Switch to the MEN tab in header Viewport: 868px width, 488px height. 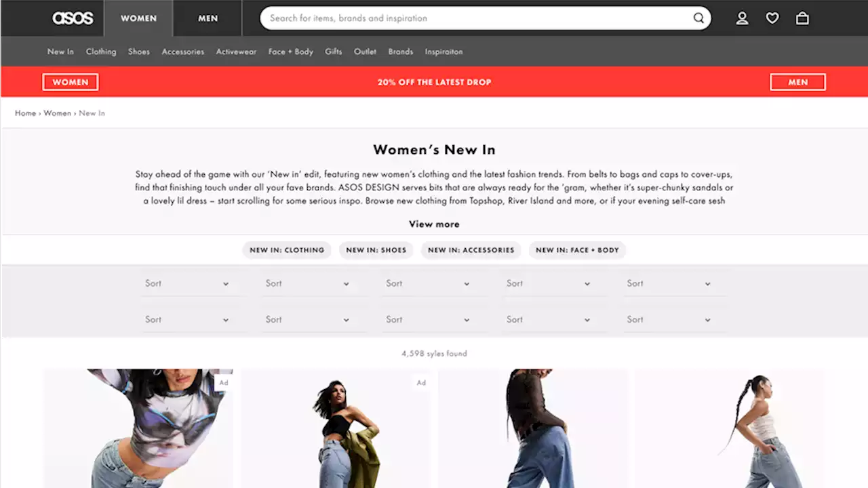(x=208, y=18)
